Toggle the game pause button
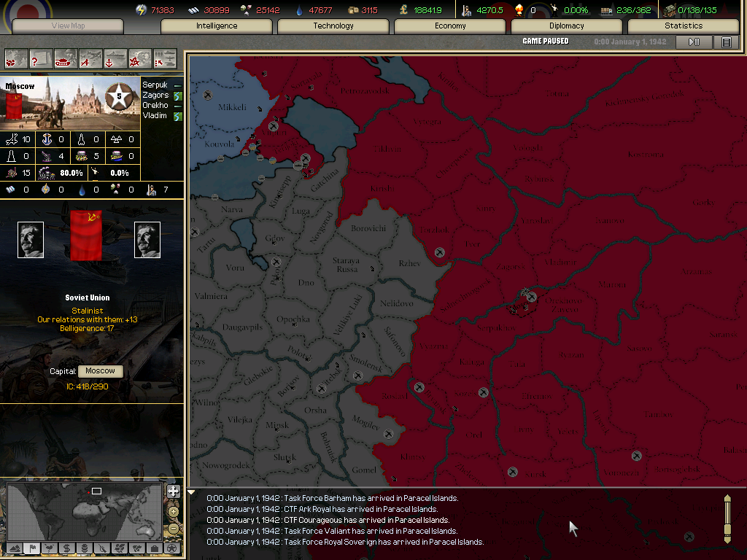 (694, 42)
